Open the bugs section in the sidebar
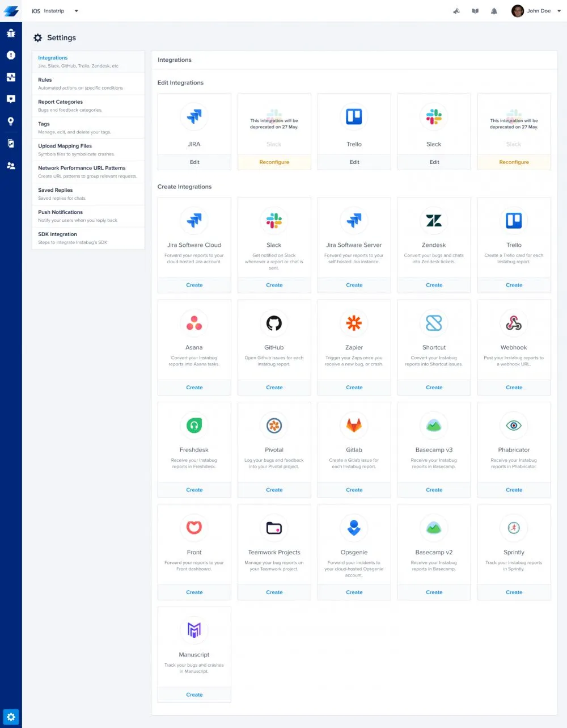This screenshot has height=728, width=567. click(11, 33)
